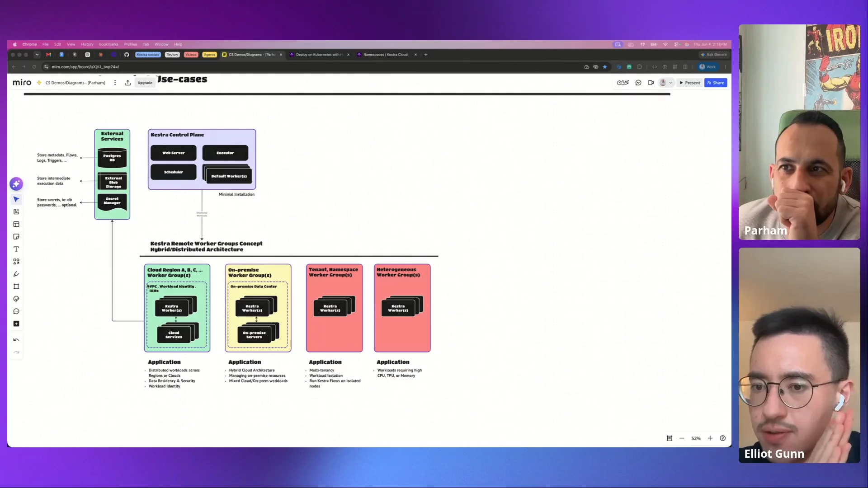
Task: Open the Profiles menu
Action: (130, 44)
